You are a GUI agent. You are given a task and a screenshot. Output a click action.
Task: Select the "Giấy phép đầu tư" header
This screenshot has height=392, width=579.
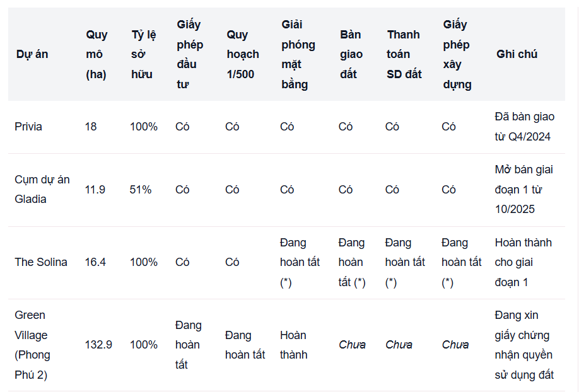tap(189, 54)
